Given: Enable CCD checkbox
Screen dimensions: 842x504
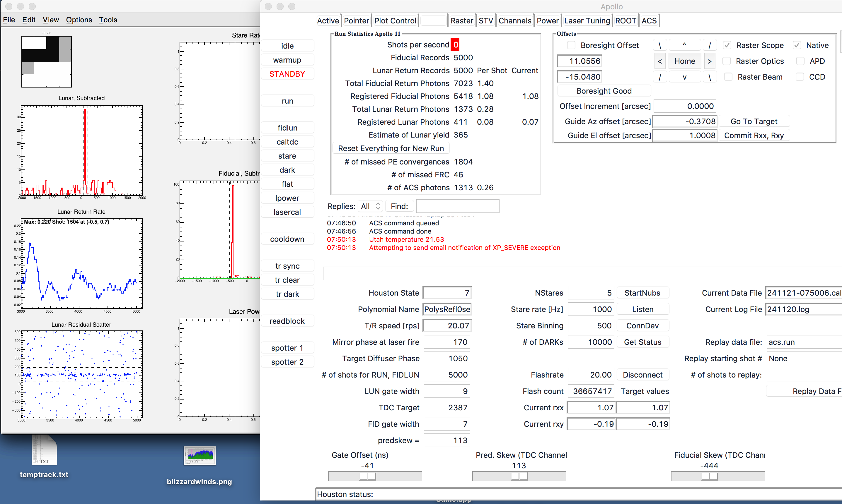Looking at the screenshot, I should click(800, 77).
